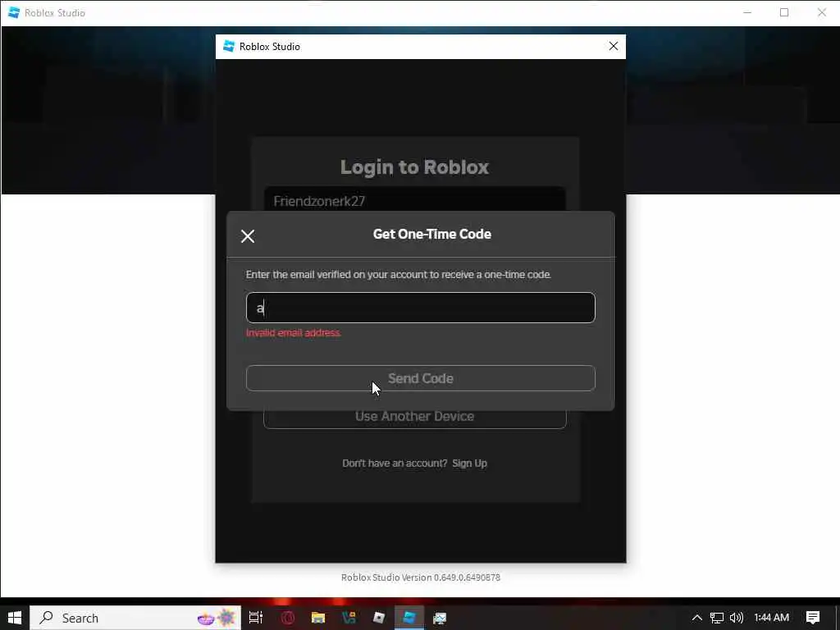Click the Invalid email address error text
The width and height of the screenshot is (840, 630).
click(x=293, y=333)
